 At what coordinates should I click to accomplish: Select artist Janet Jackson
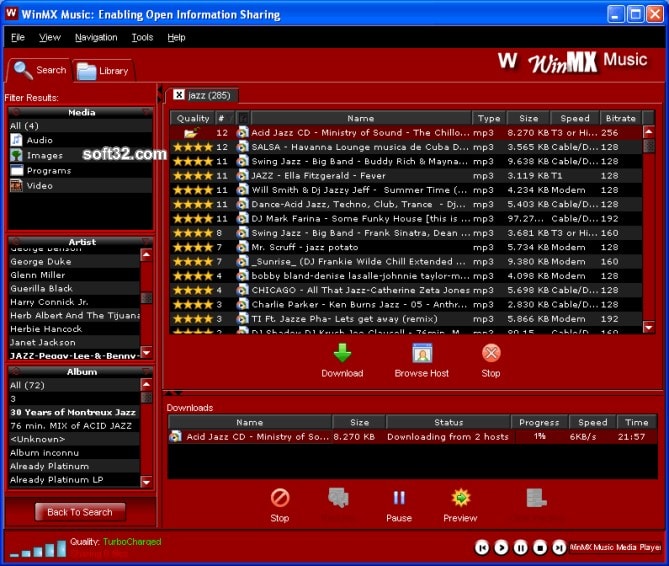click(x=75, y=343)
